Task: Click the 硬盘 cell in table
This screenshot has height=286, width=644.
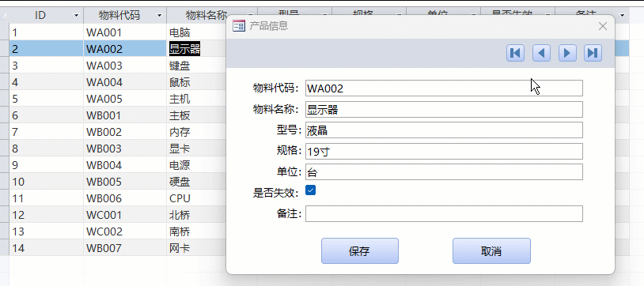Action: [196, 182]
